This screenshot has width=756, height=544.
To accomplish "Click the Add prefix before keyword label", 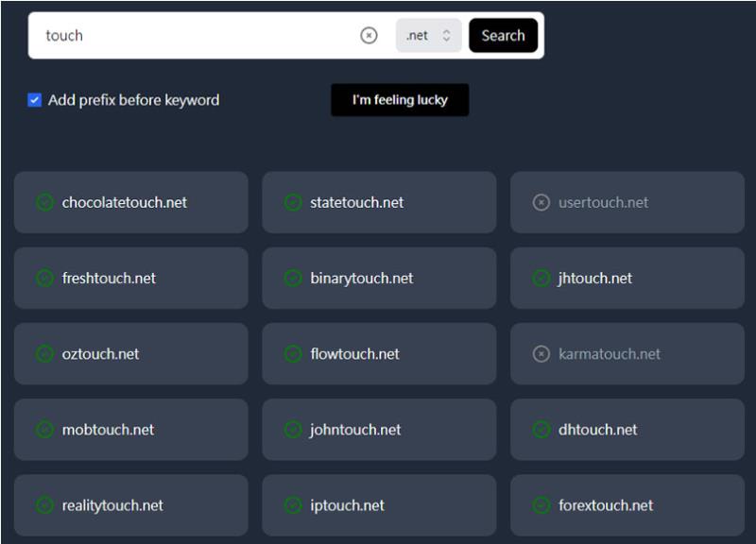I will [133, 100].
